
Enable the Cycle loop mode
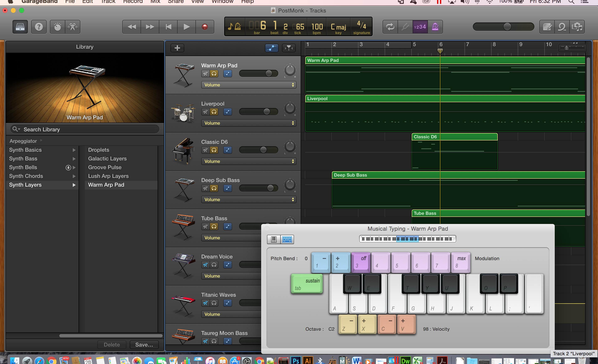(390, 27)
